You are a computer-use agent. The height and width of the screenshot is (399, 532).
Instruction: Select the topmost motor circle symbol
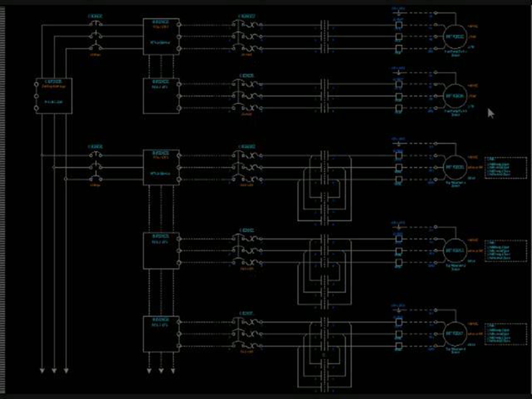455,37
